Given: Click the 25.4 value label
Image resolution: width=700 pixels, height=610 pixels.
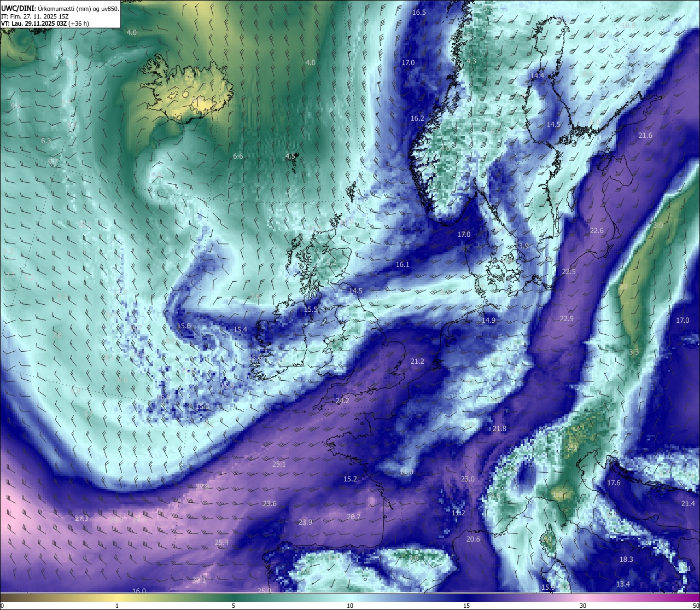Looking at the screenshot, I should (x=221, y=543).
